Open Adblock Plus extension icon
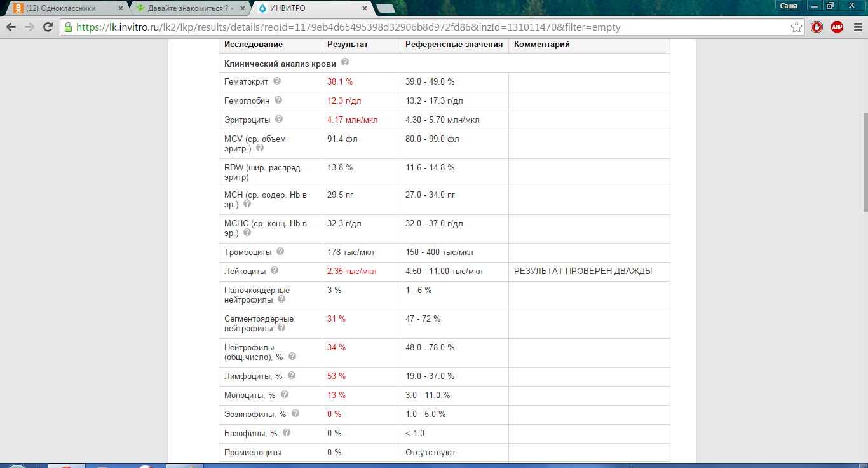This screenshot has width=868, height=468. tap(837, 27)
